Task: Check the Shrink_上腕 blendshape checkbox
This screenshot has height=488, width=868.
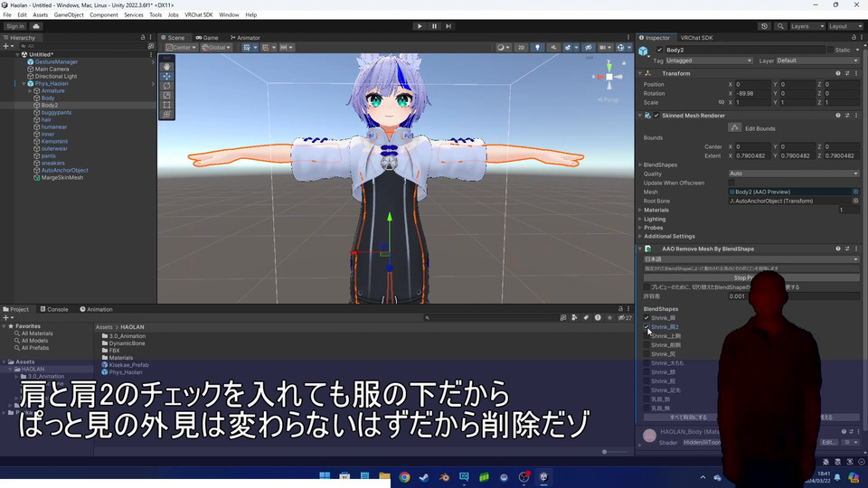Action: (646, 336)
